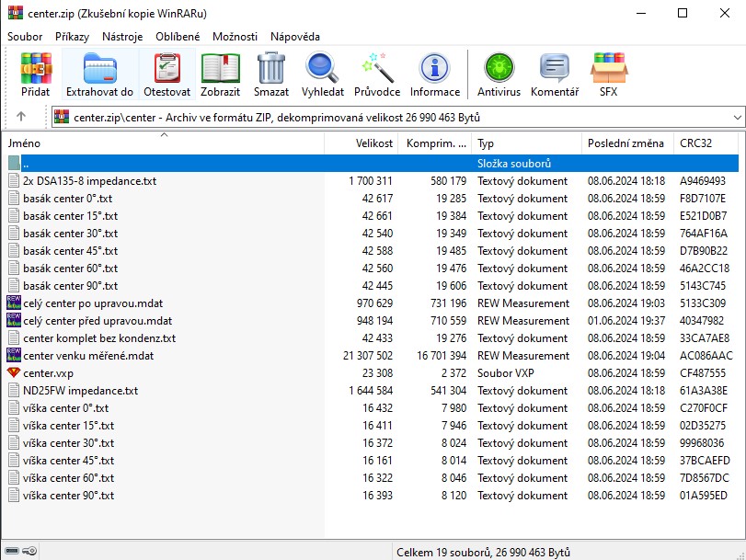Click the center.vxp file icon
The width and height of the screenshot is (746, 560).
[14, 372]
